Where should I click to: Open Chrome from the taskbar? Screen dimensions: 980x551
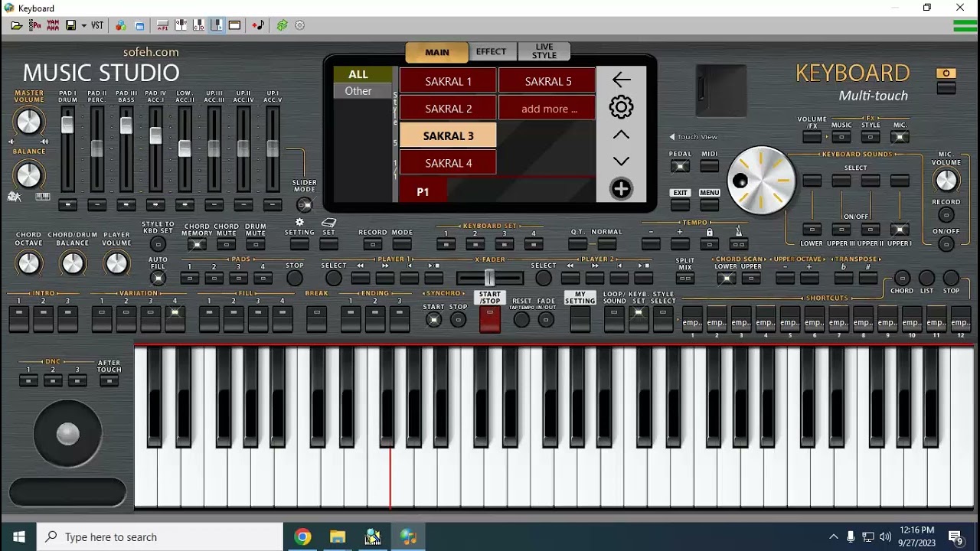tap(302, 536)
